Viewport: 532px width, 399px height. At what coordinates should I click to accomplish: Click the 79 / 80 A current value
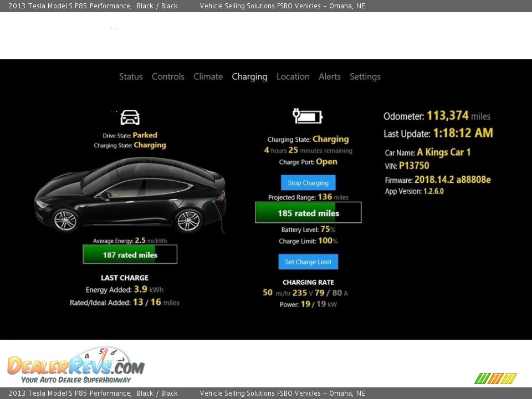[331, 293]
